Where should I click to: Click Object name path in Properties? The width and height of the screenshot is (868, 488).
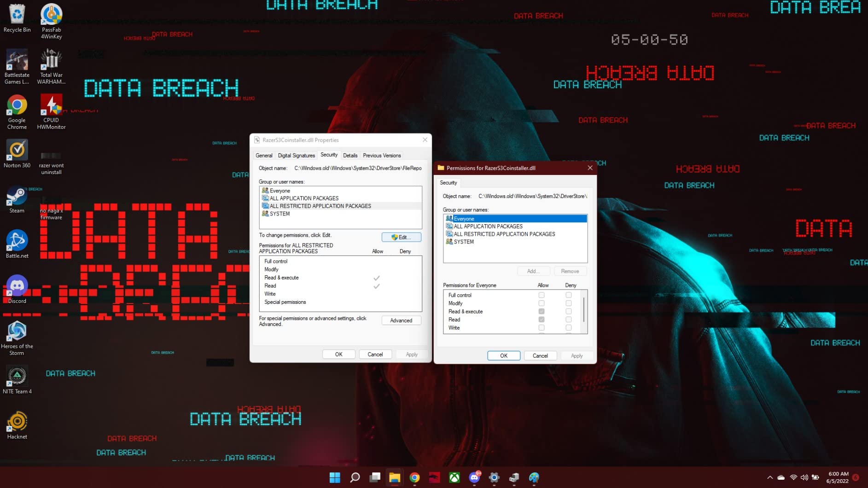tap(358, 168)
